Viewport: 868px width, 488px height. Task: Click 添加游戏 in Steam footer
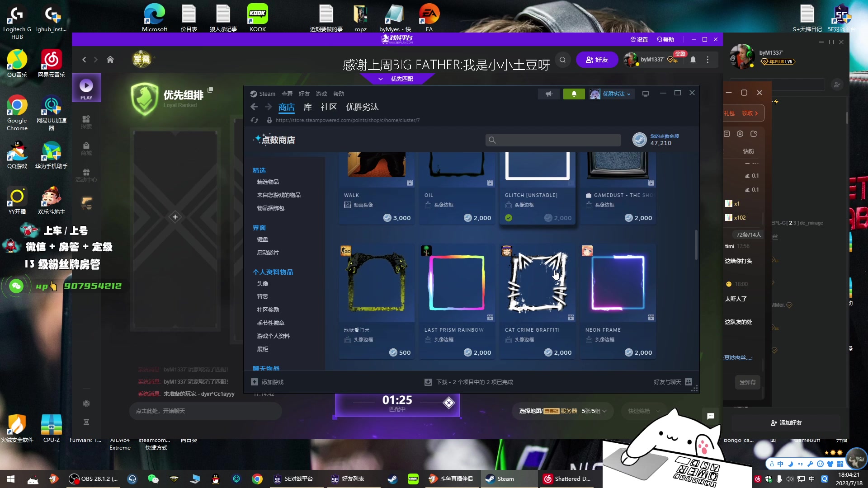[x=268, y=382]
